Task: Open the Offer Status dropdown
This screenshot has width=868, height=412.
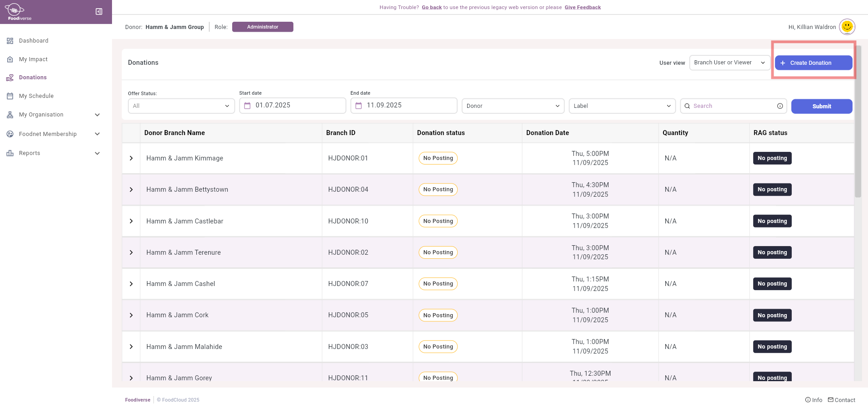Action: 181,106
